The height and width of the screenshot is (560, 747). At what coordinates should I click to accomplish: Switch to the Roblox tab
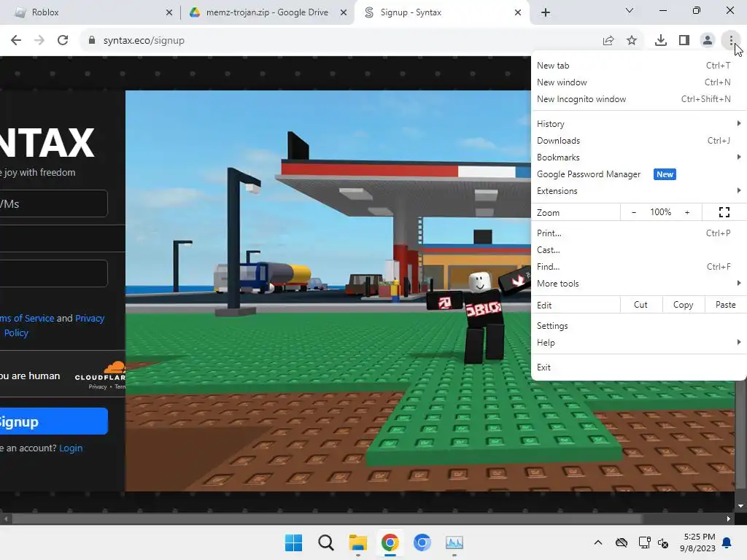pyautogui.click(x=90, y=12)
